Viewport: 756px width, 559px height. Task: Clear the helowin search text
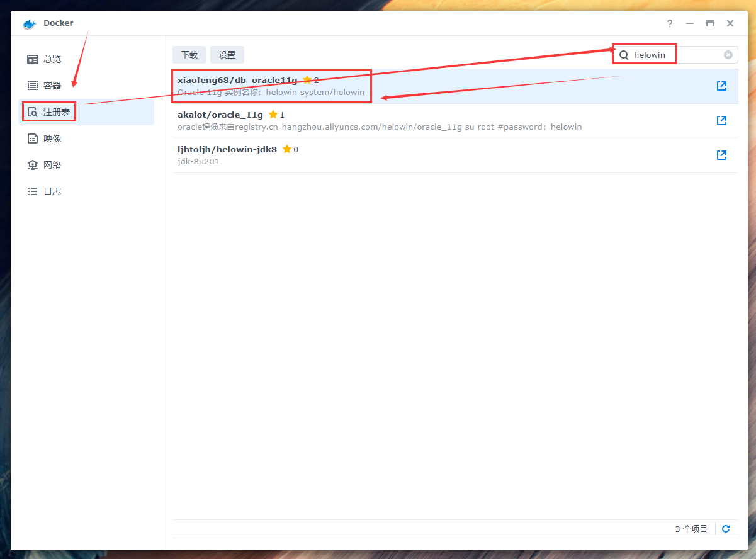click(x=728, y=55)
